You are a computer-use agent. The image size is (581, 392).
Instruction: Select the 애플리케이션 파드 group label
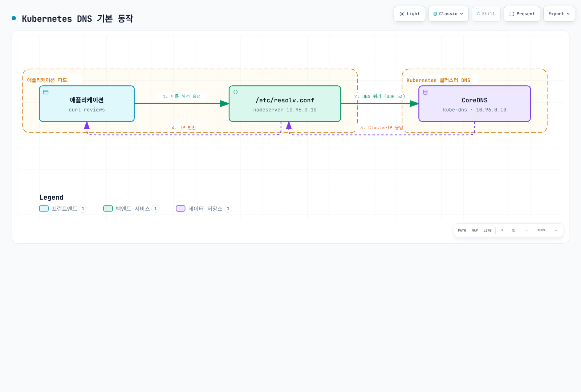(47, 80)
